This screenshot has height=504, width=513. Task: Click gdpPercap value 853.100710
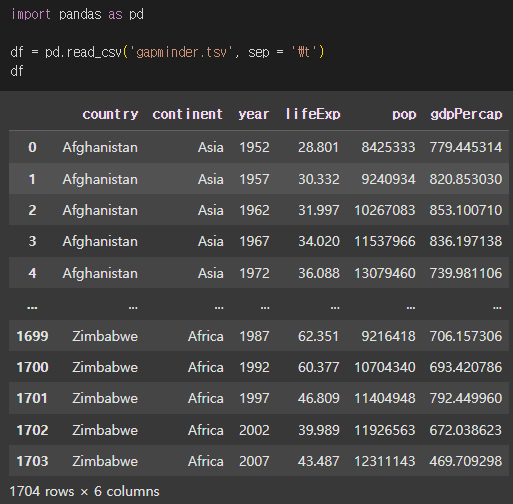coord(466,210)
